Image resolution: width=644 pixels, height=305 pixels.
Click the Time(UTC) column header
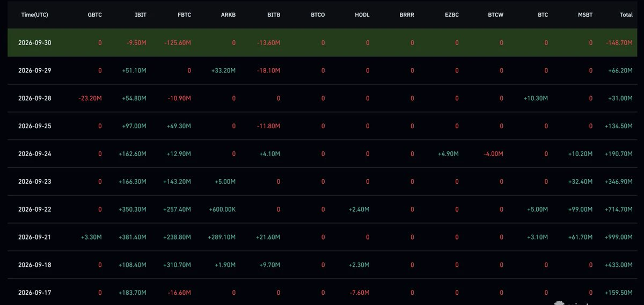[x=34, y=15]
